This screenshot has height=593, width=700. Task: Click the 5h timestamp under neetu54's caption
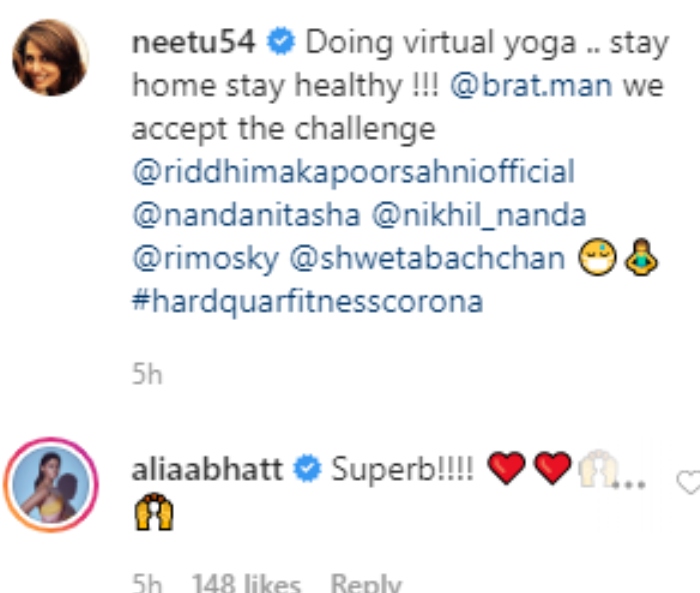click(146, 375)
